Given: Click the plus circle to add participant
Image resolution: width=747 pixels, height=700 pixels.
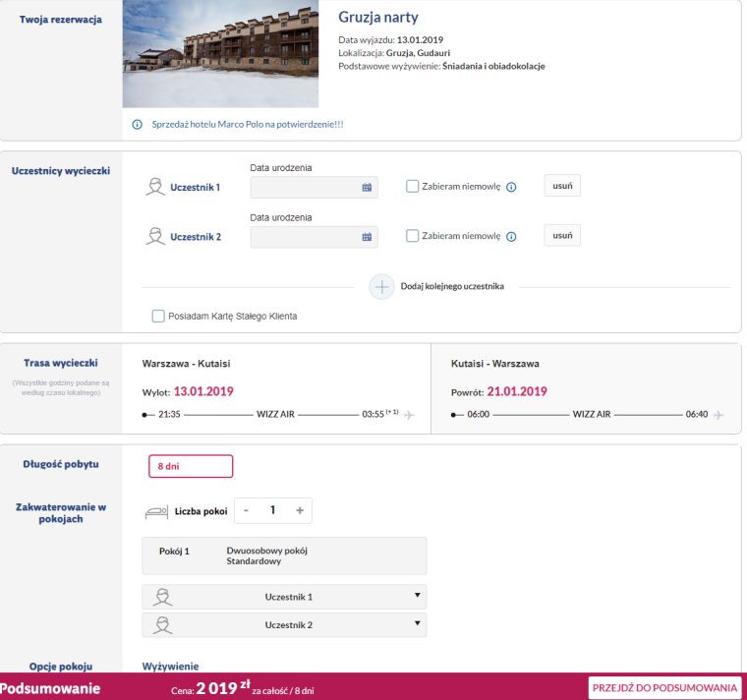Looking at the screenshot, I should coord(381,286).
